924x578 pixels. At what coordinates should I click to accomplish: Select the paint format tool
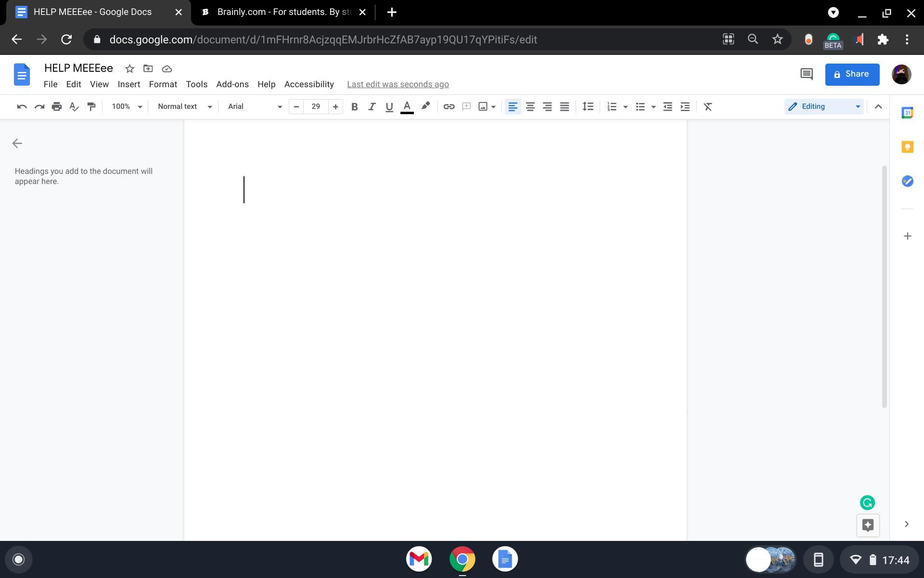[91, 106]
